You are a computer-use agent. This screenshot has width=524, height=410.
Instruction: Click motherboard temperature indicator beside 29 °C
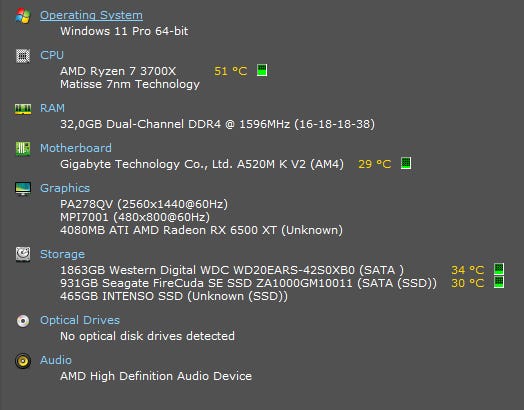pos(406,163)
